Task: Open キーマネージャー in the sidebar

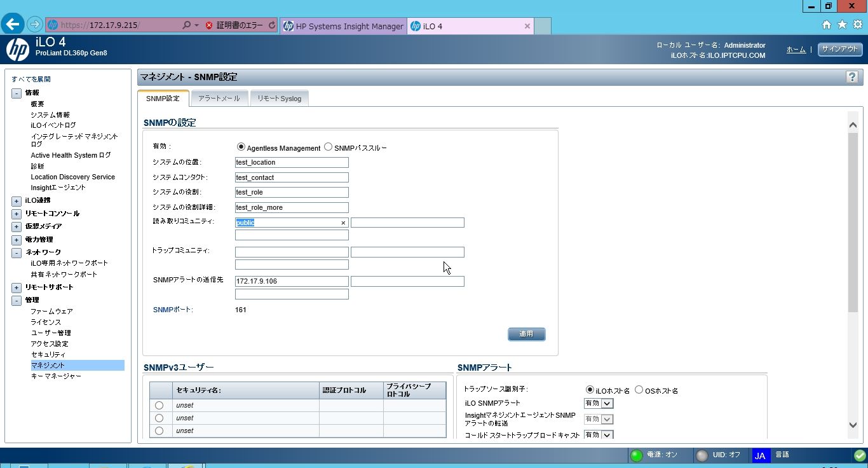Action: [56, 376]
